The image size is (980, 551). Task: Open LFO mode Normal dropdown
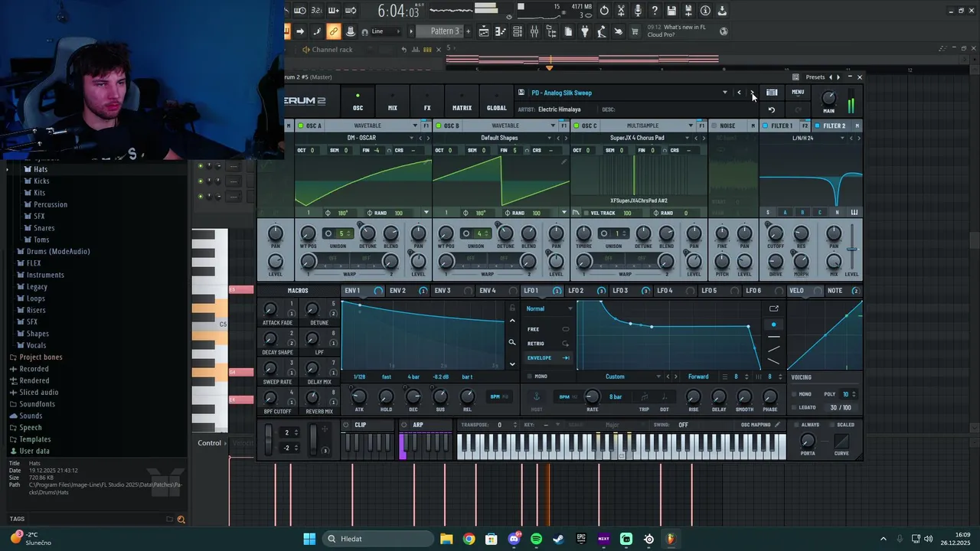[x=550, y=308]
